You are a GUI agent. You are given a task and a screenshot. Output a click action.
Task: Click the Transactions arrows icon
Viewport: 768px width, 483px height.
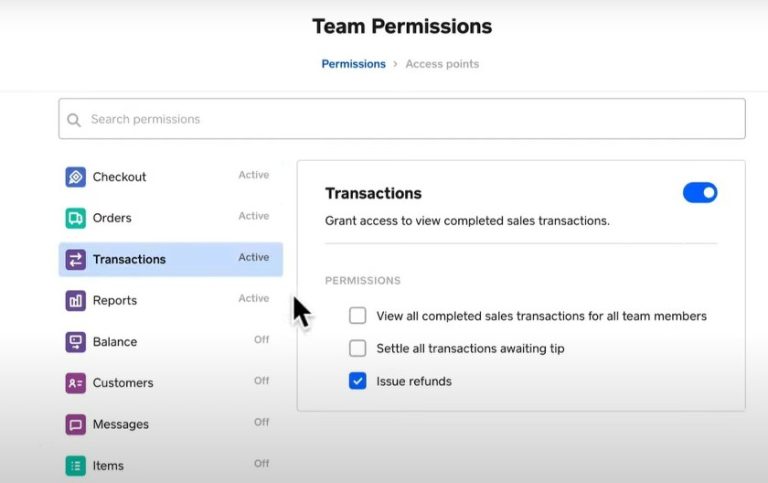(x=75, y=260)
